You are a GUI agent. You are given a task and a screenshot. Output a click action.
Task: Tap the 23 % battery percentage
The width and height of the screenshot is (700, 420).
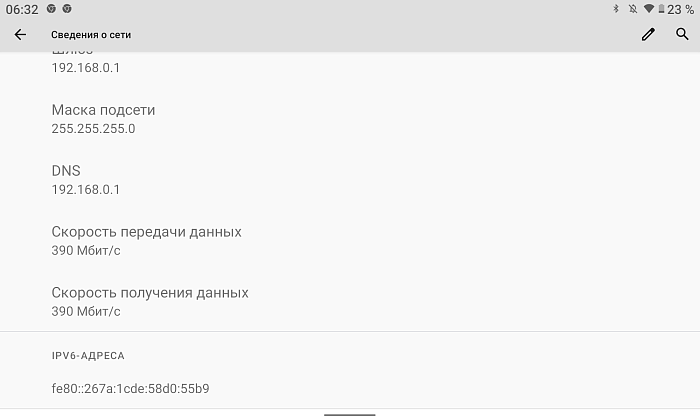pyautogui.click(x=680, y=9)
